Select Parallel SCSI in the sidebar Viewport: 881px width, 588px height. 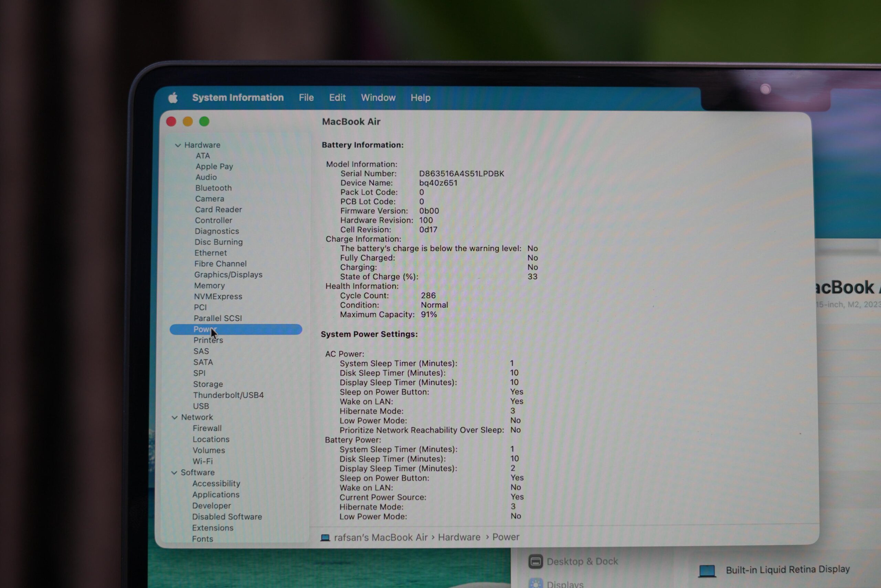pyautogui.click(x=217, y=318)
